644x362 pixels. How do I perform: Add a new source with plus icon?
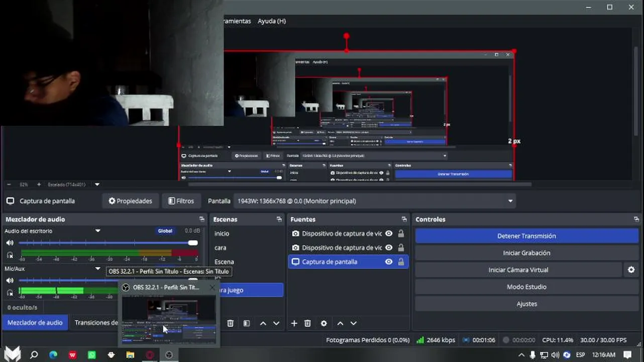point(294,323)
